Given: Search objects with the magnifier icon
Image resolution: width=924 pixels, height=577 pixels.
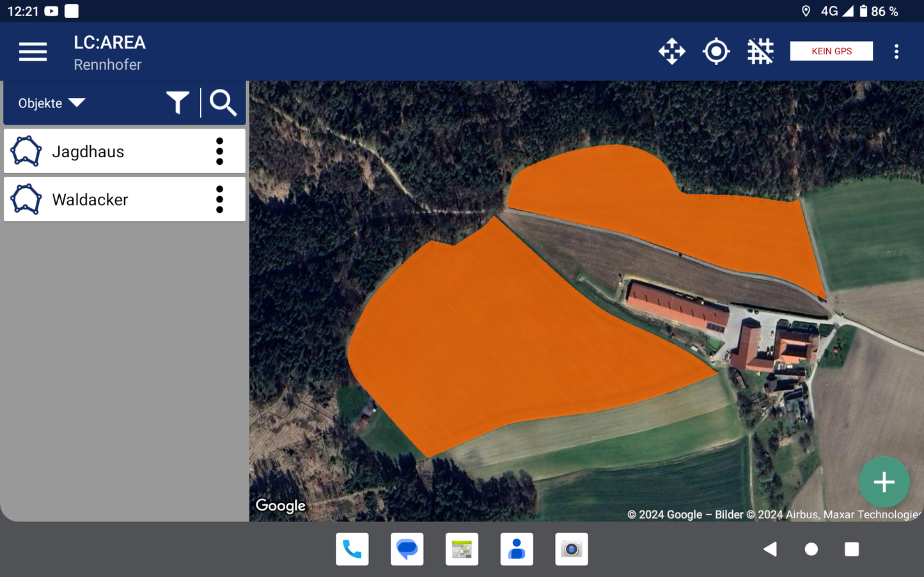Looking at the screenshot, I should pos(223,103).
